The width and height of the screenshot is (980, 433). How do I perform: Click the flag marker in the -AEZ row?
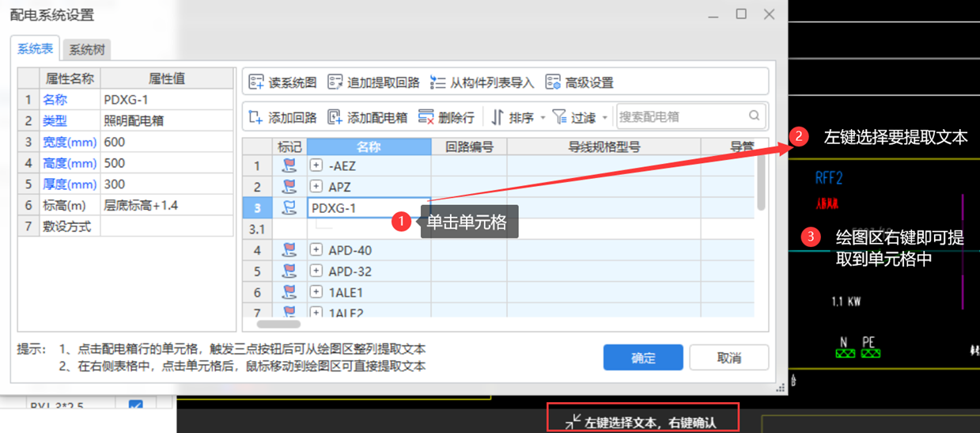point(289,166)
